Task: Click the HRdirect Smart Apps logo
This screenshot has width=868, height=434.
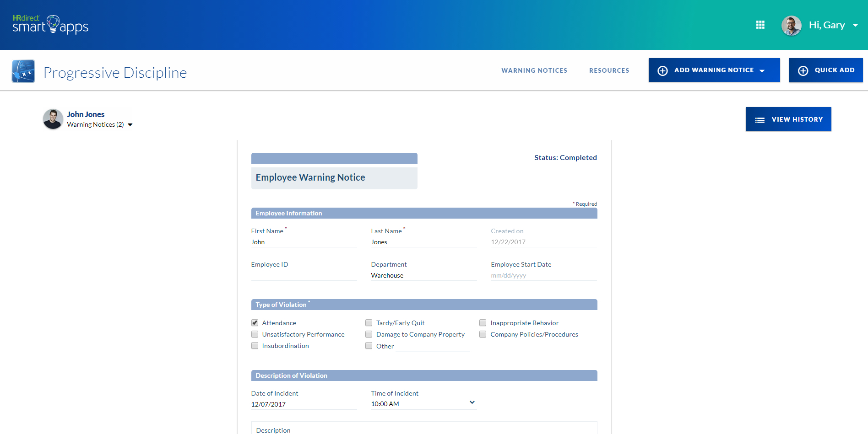Action: pyautogui.click(x=50, y=25)
